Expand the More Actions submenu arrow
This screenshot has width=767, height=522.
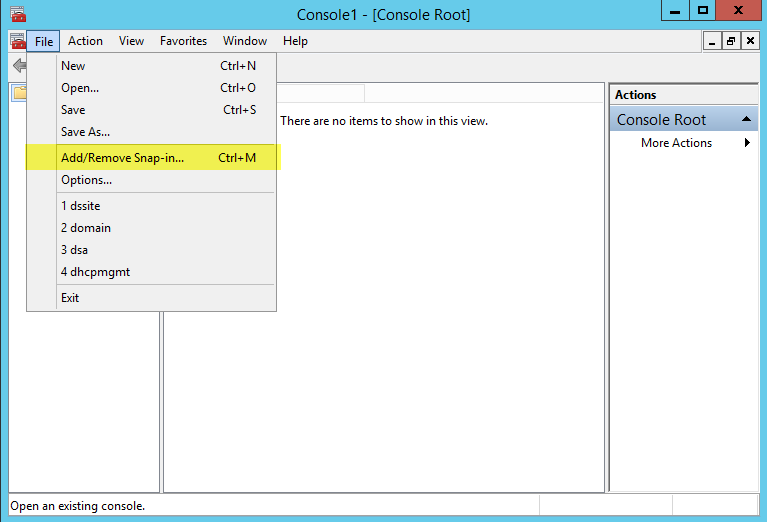click(x=747, y=143)
